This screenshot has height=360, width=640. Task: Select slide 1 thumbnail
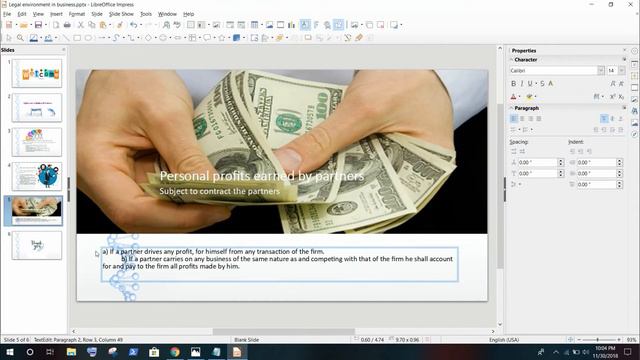pyautogui.click(x=37, y=73)
